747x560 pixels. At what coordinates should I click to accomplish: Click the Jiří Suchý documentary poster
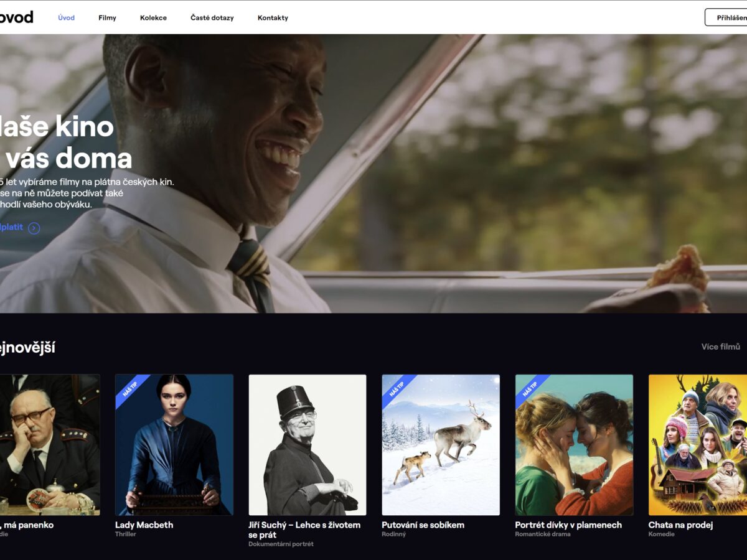[x=308, y=444]
